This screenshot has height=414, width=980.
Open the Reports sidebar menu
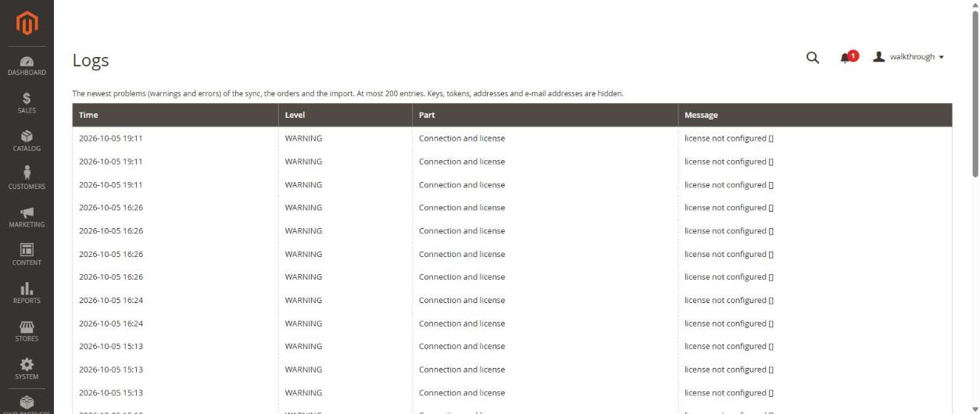pos(27,294)
